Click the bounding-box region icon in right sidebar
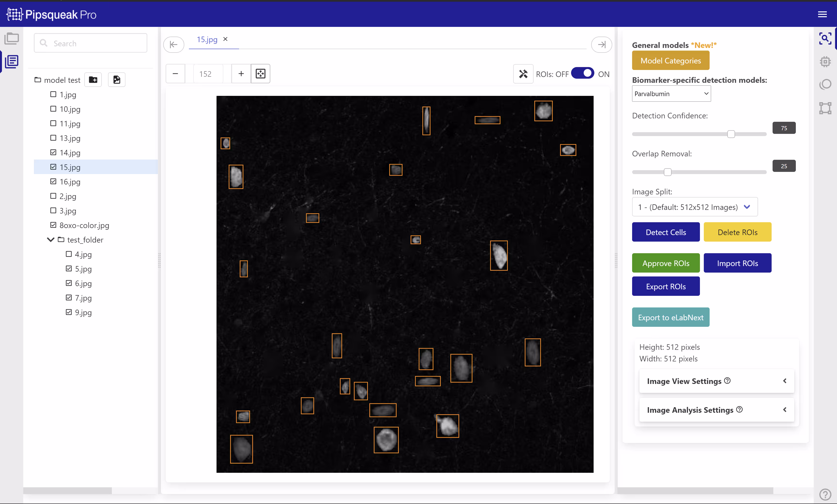This screenshot has width=837, height=504. tap(825, 108)
